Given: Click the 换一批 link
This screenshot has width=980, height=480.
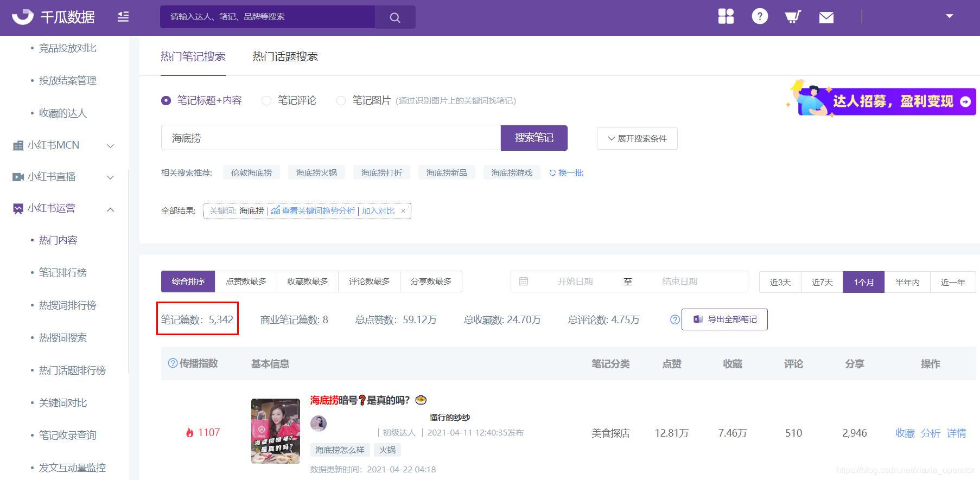Looking at the screenshot, I should coord(571,173).
